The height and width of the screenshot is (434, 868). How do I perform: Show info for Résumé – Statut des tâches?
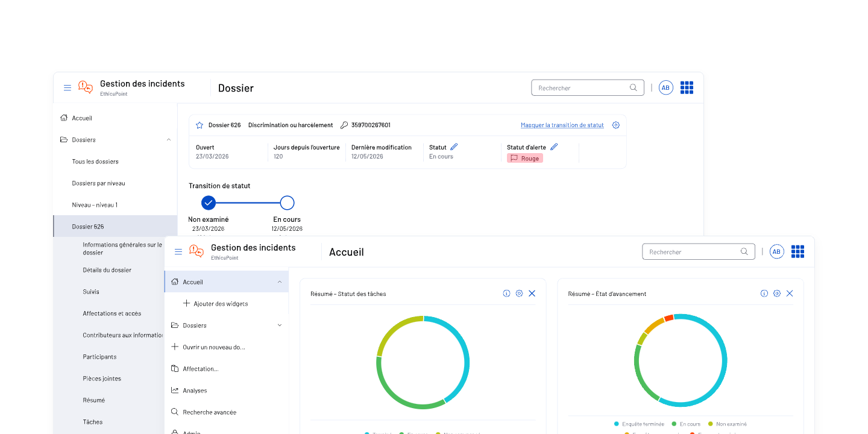coord(506,294)
